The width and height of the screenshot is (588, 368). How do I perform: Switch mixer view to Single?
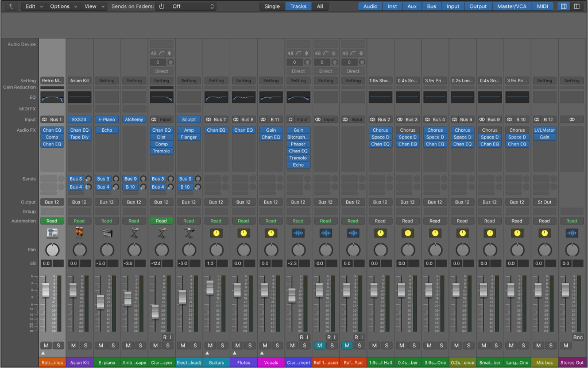coord(272,6)
